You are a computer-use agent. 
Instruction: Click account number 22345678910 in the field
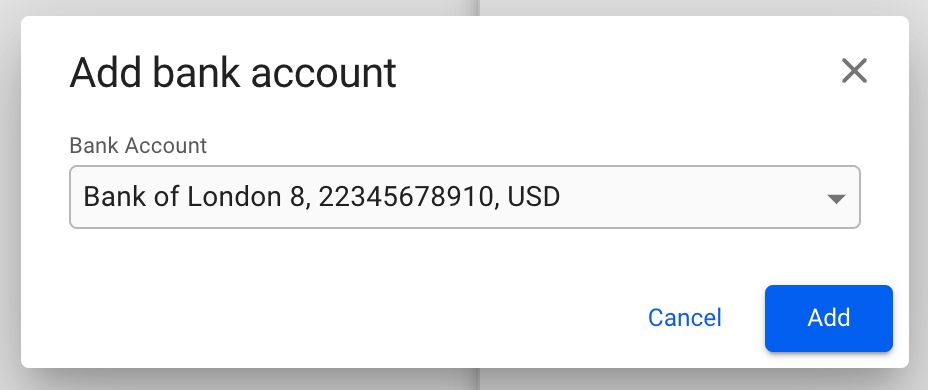pyautogui.click(x=405, y=197)
